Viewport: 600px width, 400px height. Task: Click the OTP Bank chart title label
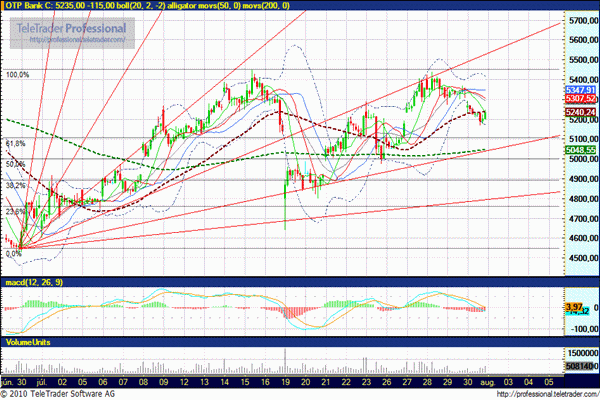29,5
